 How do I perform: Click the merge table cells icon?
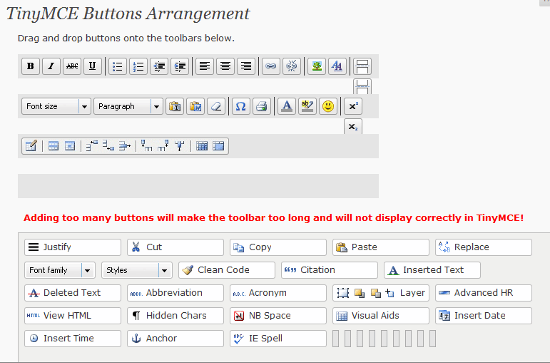click(218, 146)
